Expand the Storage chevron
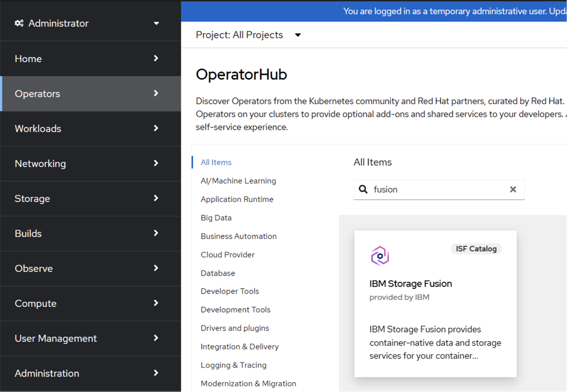Screen dimensions: 567x392 [156, 198]
